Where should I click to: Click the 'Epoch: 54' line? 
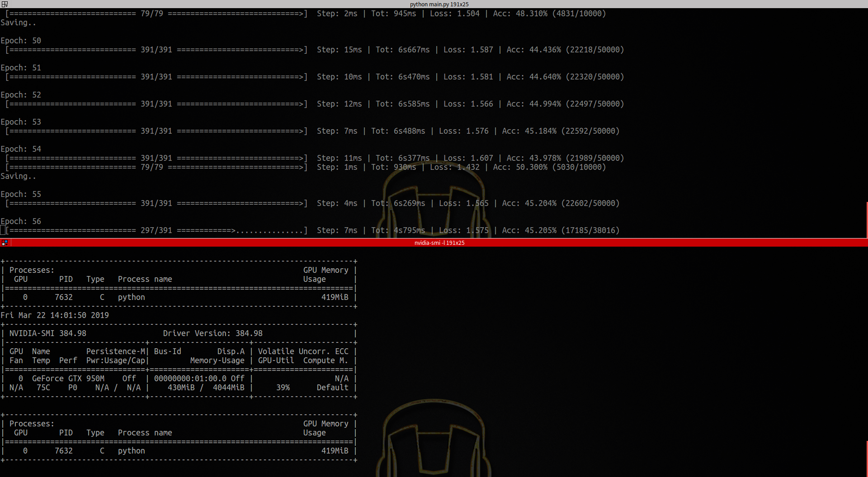point(21,149)
